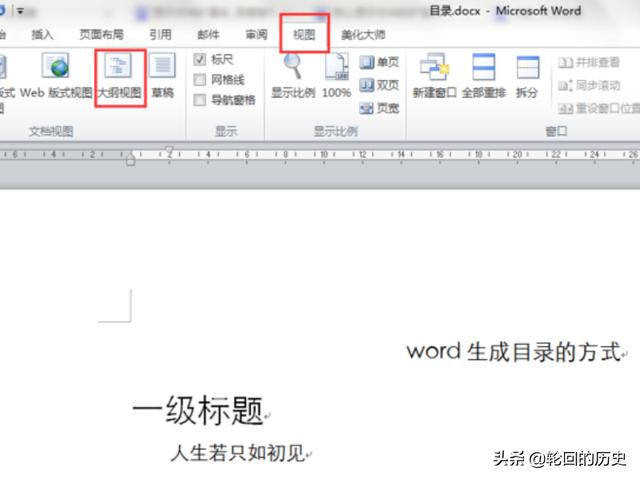Click the heading '一级标题'
Viewport: 640px width, 480px height.
198,410
